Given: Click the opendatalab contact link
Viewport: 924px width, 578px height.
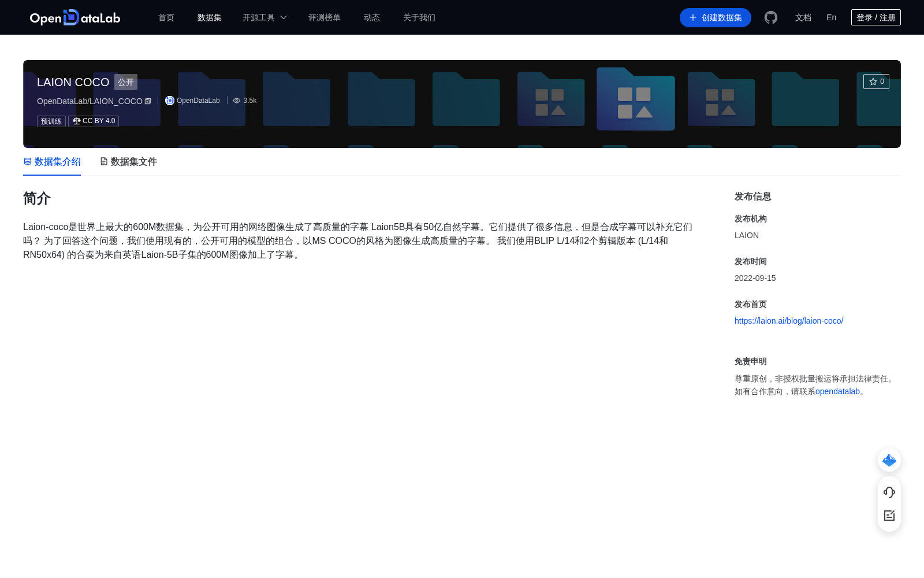Looking at the screenshot, I should click(x=837, y=391).
